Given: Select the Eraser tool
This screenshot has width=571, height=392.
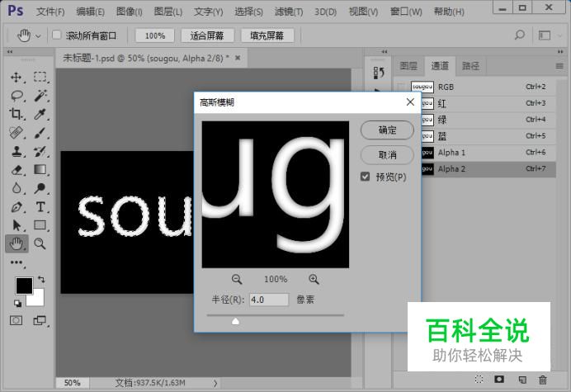Looking at the screenshot, I should click(x=17, y=170).
